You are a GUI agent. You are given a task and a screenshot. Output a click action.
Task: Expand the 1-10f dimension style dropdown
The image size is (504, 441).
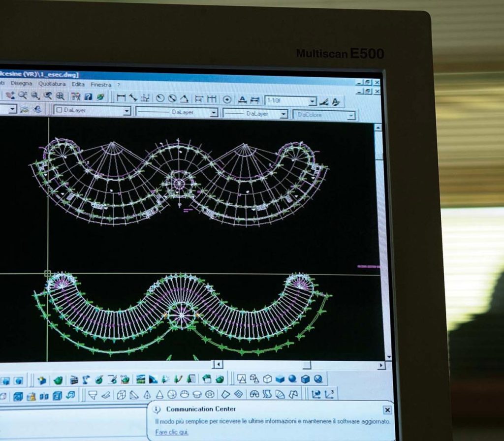coord(312,101)
